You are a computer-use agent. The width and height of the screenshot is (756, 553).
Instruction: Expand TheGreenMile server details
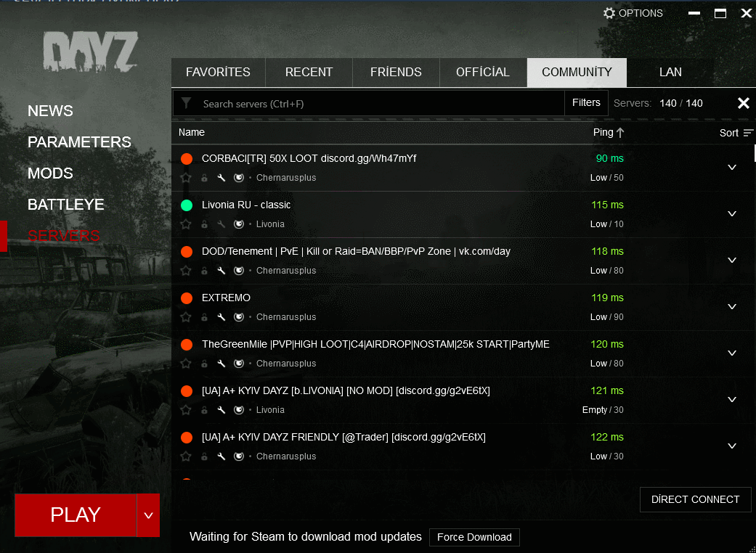point(732,353)
